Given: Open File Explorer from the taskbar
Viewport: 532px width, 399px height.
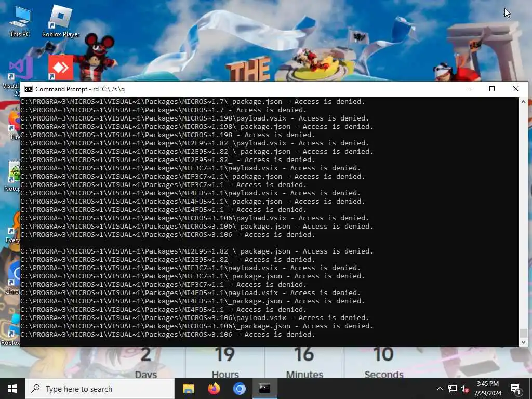Looking at the screenshot, I should 188,389.
